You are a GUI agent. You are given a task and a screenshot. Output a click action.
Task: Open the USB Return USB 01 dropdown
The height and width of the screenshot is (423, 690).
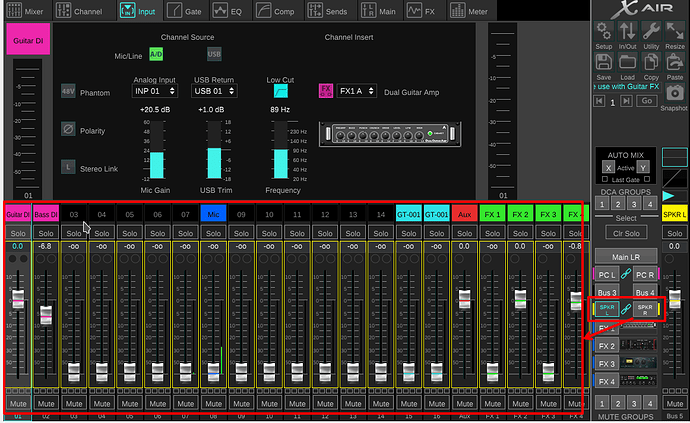[214, 91]
